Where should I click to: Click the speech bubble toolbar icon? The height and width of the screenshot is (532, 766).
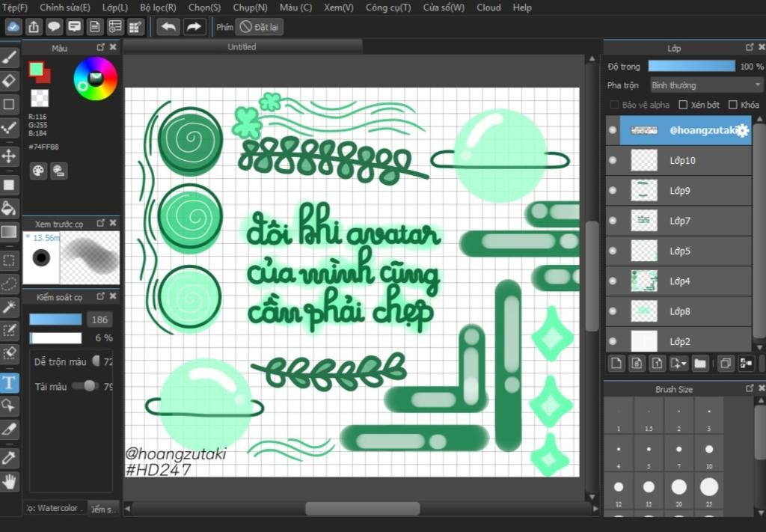[54, 27]
